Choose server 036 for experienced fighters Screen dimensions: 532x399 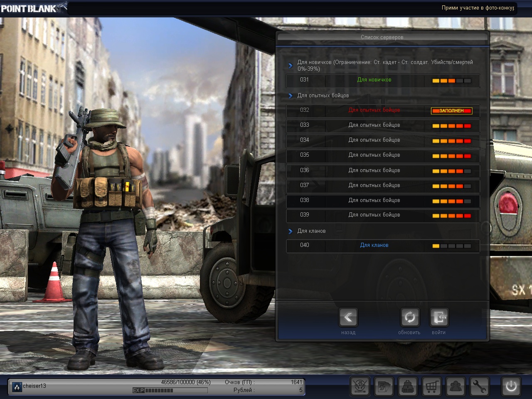point(382,170)
